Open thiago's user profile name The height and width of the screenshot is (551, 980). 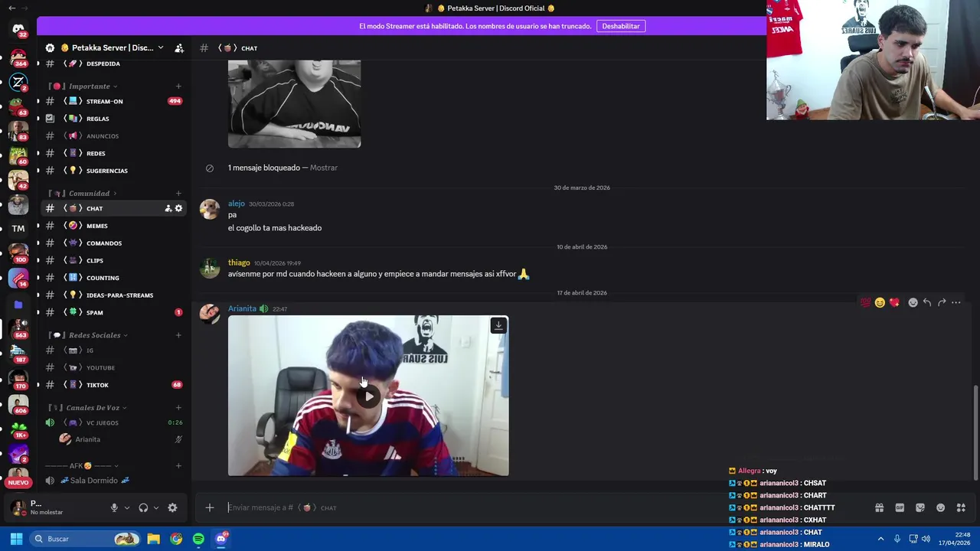pyautogui.click(x=239, y=262)
